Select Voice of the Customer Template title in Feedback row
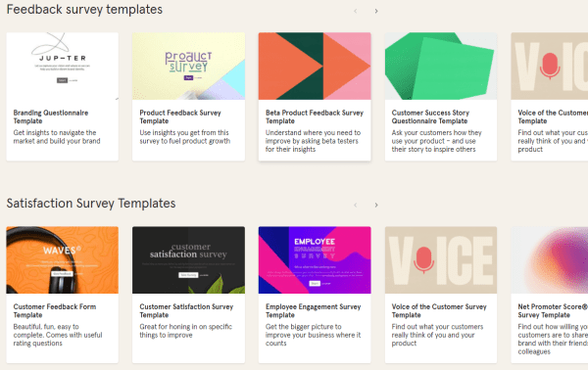The image size is (588, 370). pos(553,116)
